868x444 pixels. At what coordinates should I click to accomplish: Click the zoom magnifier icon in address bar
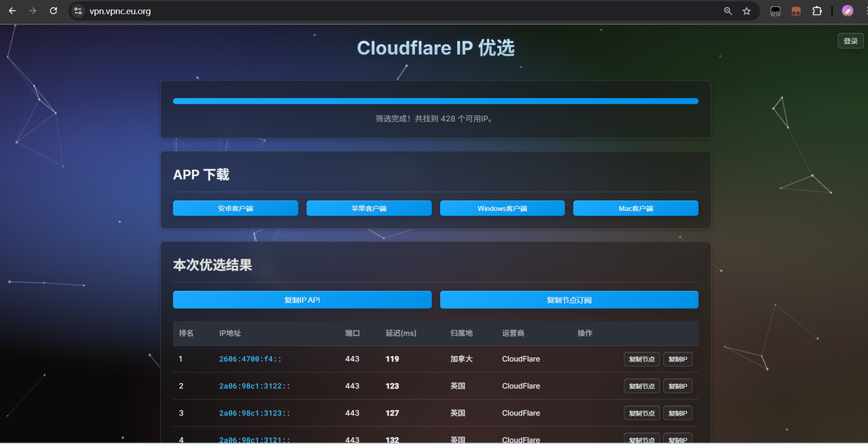[728, 11]
